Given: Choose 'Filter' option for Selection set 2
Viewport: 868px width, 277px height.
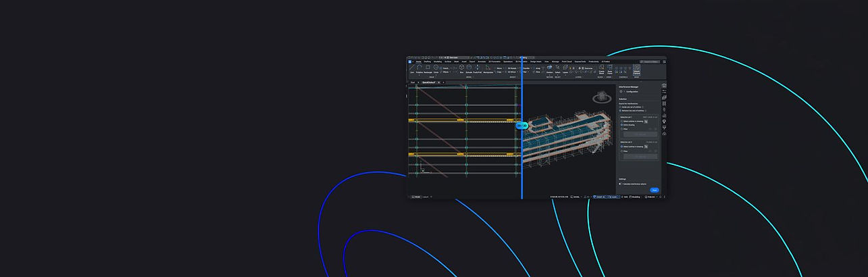Looking at the screenshot, I should tap(622, 151).
